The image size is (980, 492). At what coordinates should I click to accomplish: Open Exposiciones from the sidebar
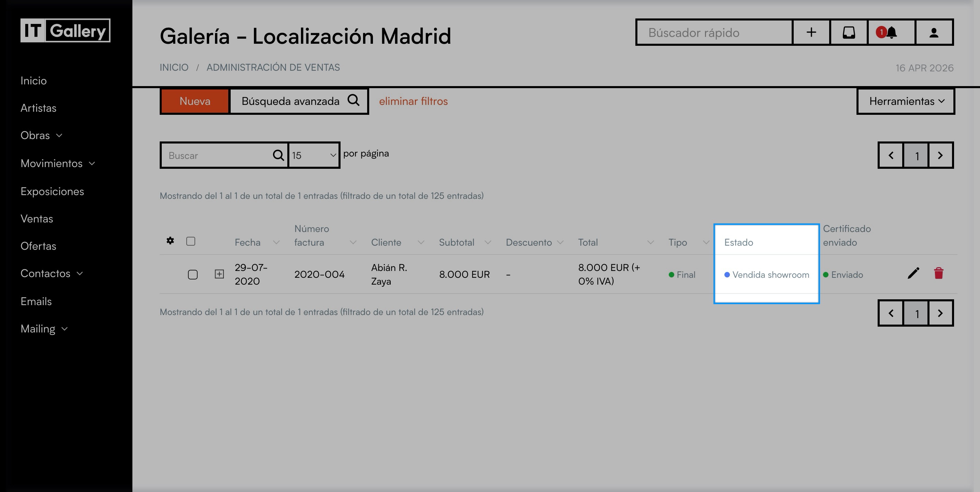[x=52, y=191]
